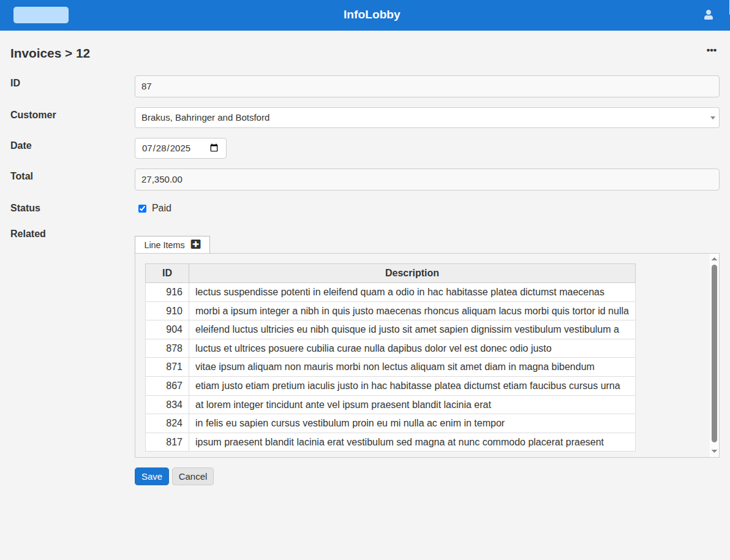Uncheck the Paid status checkbox
Screen dimensions: 730x560
(x=143, y=208)
